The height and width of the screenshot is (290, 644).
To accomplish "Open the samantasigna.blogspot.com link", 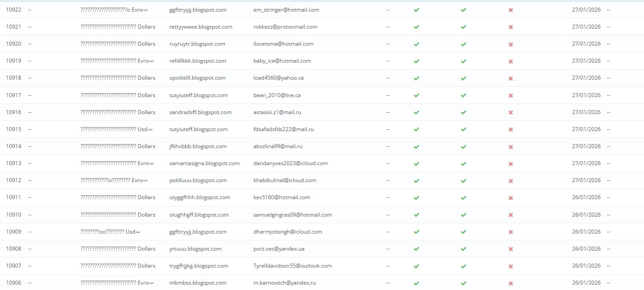I will (x=204, y=163).
